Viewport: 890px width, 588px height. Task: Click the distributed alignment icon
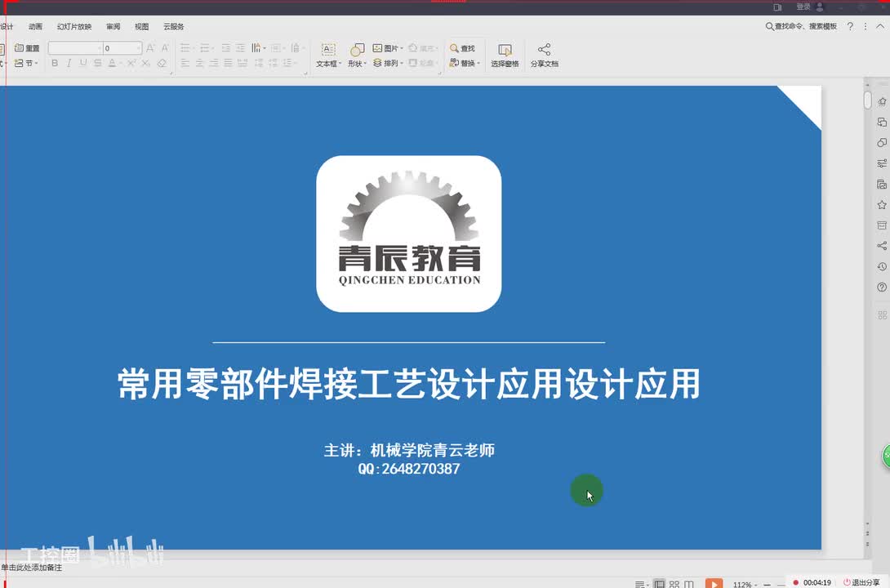click(243, 63)
